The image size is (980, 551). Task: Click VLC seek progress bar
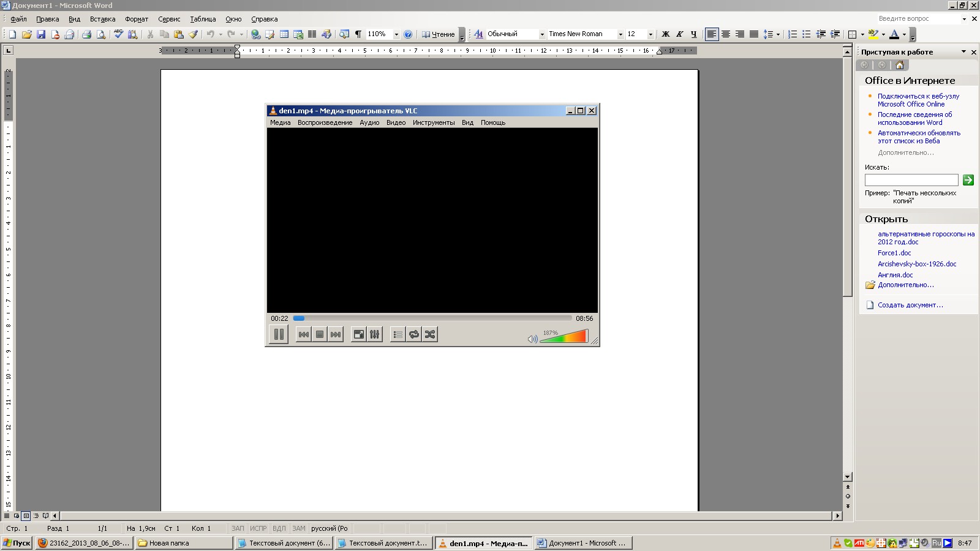pos(432,318)
